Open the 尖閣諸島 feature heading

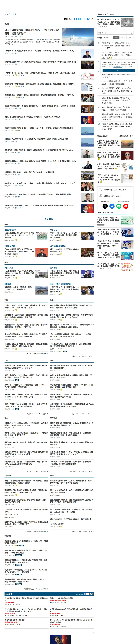click(x=8, y=284)
